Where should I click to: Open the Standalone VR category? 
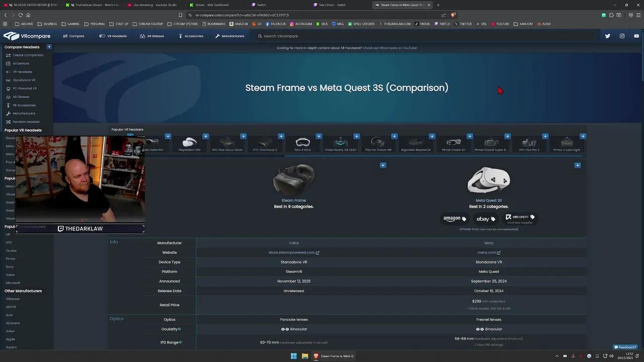[x=24, y=80]
